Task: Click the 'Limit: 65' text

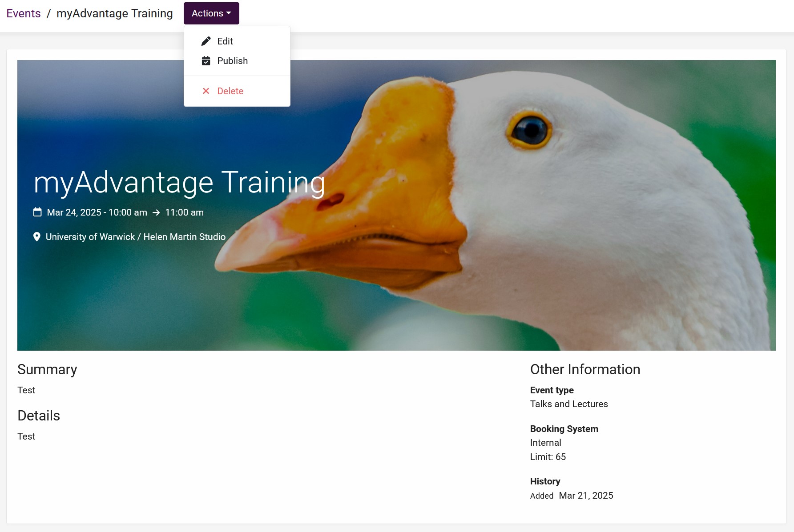Action: (548, 457)
